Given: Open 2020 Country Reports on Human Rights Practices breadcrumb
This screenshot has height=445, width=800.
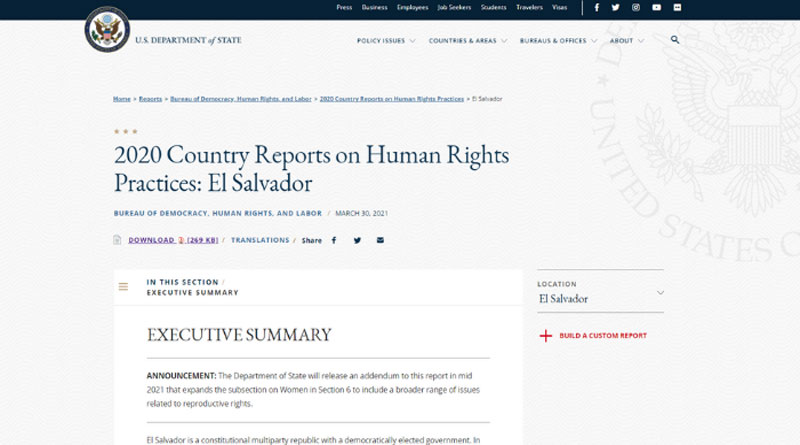Looking at the screenshot, I should coord(392,99).
